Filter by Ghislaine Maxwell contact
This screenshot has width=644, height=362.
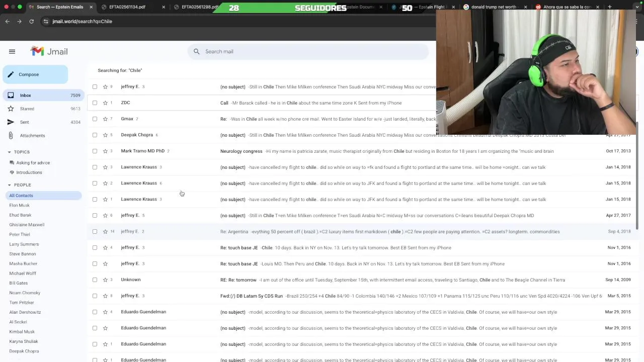(27, 225)
